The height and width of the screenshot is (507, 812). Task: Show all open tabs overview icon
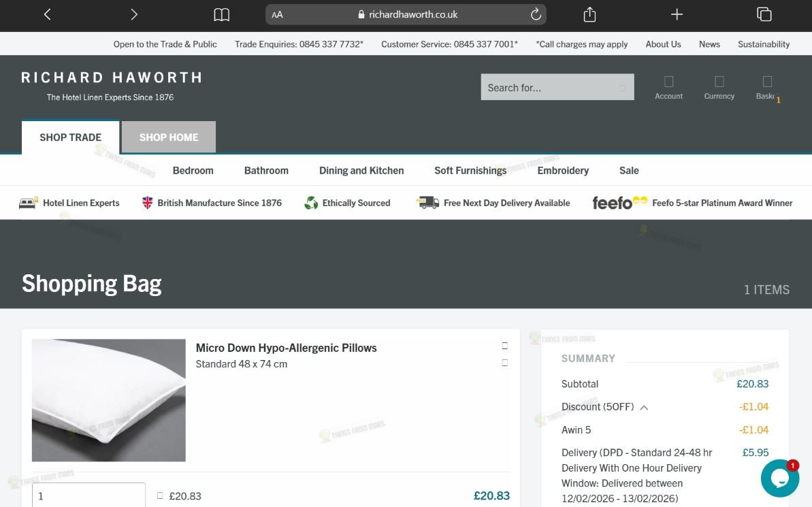764,14
